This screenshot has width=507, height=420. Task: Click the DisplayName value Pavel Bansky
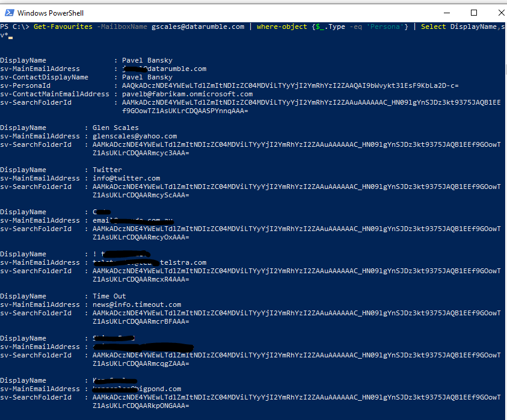point(146,60)
